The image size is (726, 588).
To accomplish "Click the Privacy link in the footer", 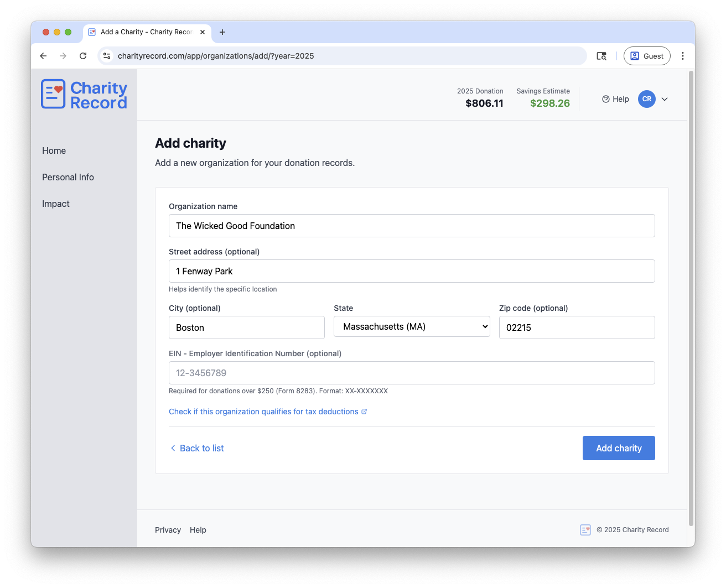I will coord(168,530).
